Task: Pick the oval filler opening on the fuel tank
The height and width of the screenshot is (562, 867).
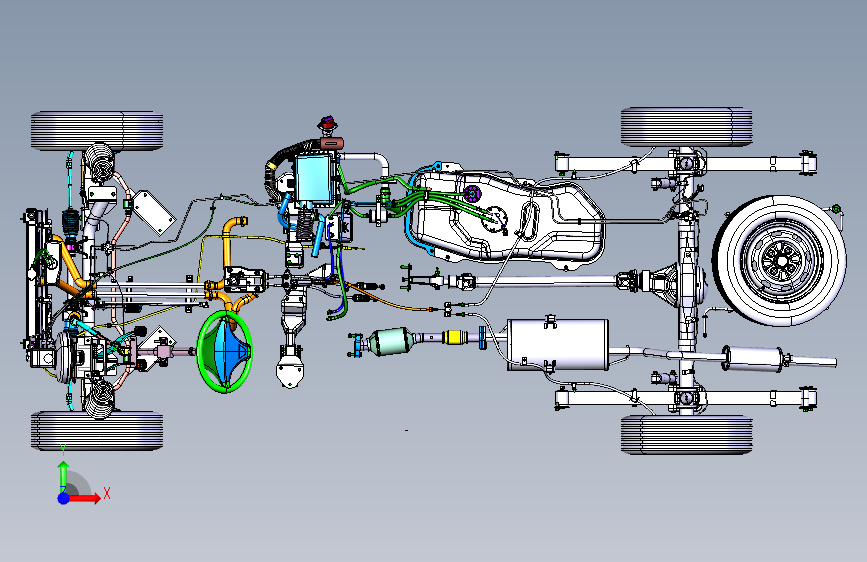Action: (529, 220)
